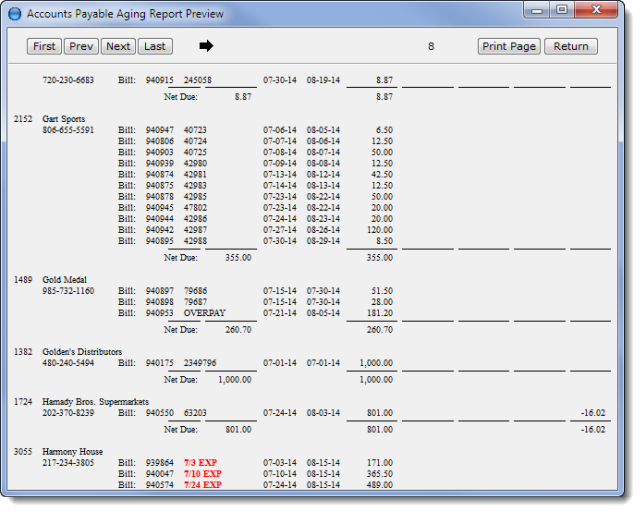Click the Print Page button
The image size is (640, 512).
(509, 46)
